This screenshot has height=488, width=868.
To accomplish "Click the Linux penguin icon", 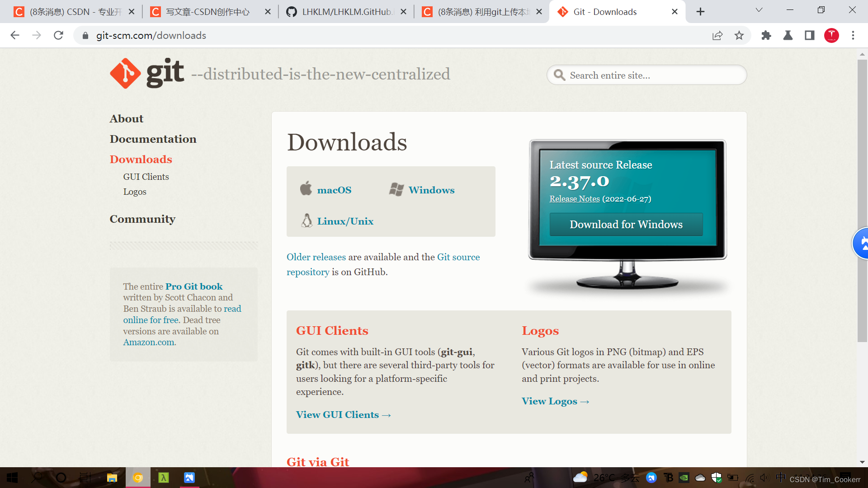I will click(x=307, y=221).
